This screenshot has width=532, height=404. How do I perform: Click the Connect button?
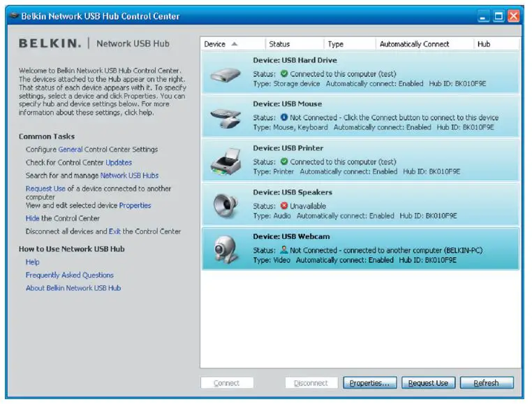[227, 383]
